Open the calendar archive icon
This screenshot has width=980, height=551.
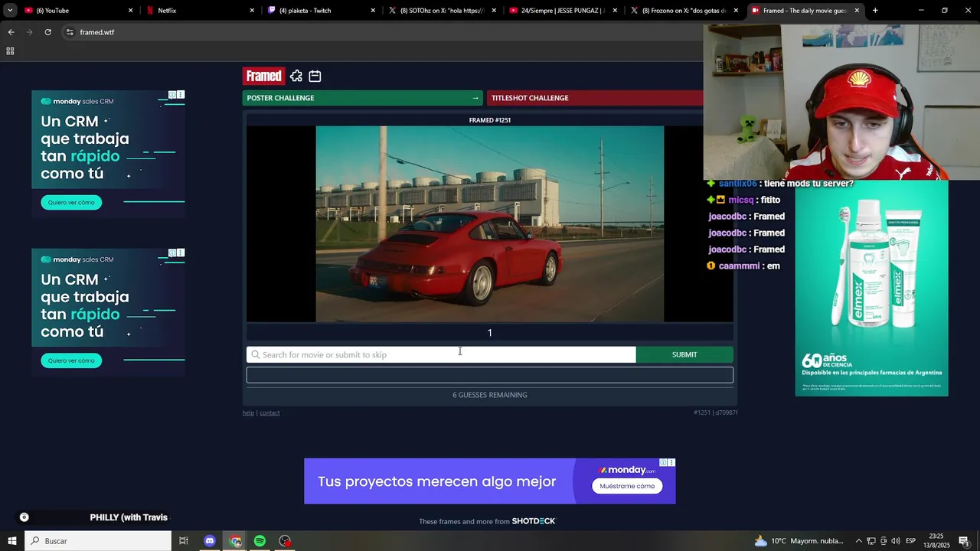(315, 76)
